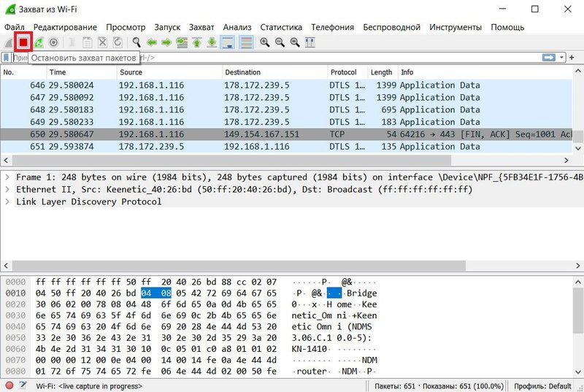
Task: Expand the Ethernet II section
Action: coord(7,190)
